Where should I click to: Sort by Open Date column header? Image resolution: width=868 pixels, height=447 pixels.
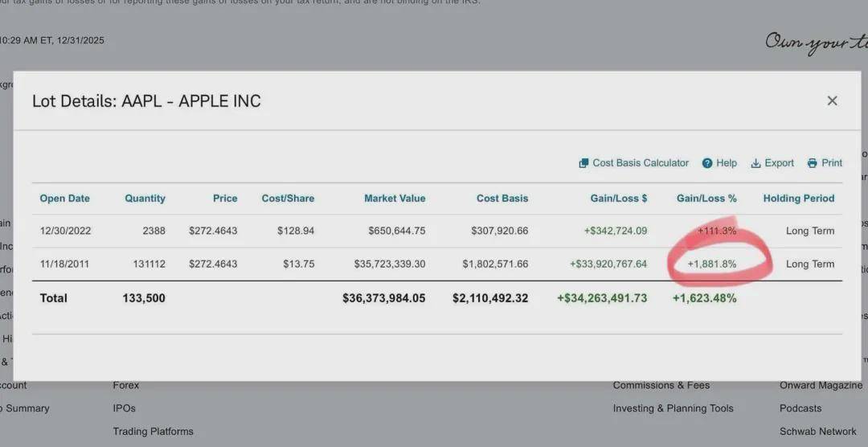coord(64,199)
